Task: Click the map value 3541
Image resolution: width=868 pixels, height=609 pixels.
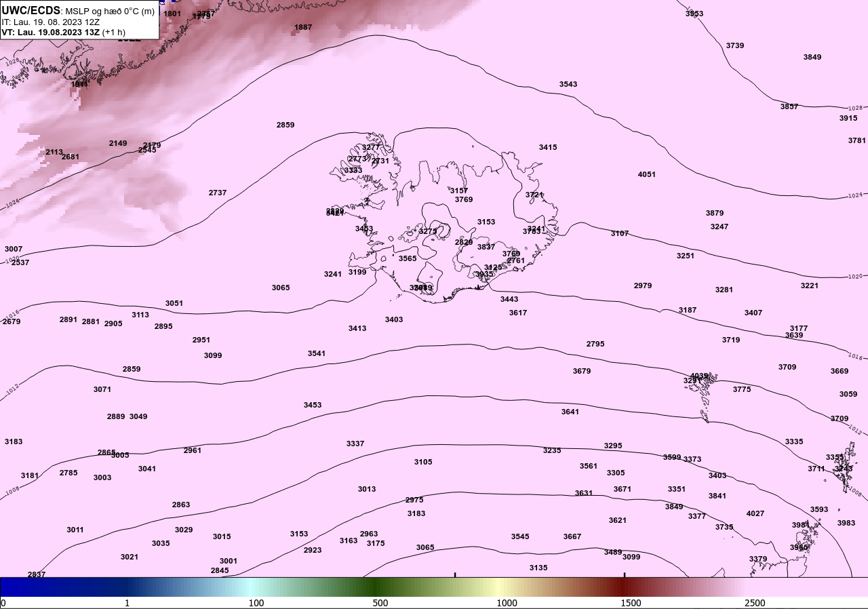Action: pos(317,353)
